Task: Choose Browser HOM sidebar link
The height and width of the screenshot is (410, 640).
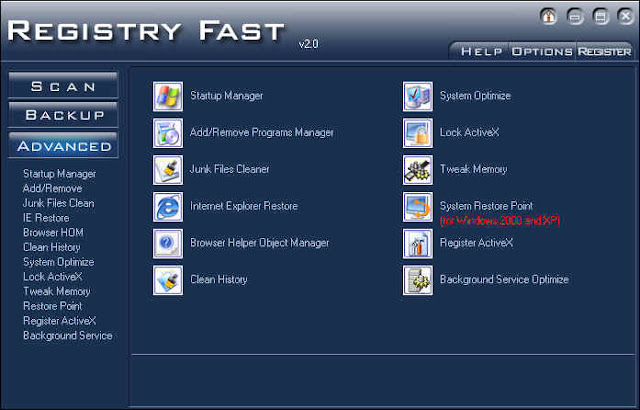Action: 53,233
